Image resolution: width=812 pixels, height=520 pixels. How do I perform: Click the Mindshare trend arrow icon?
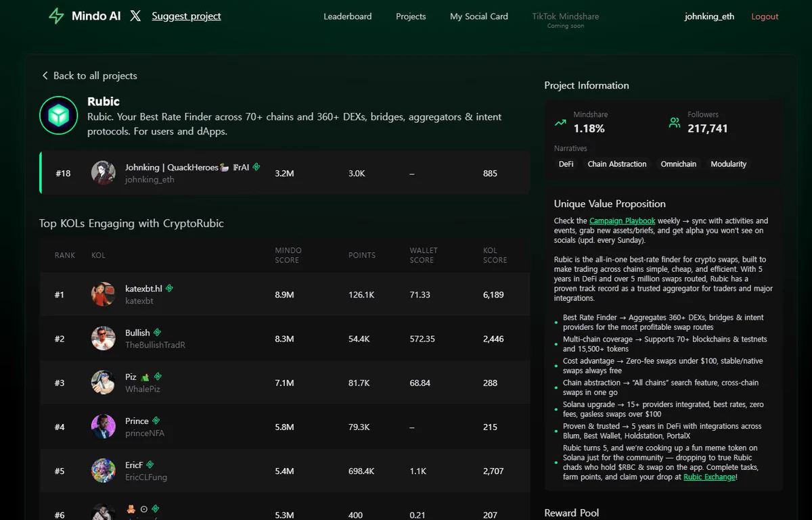tap(560, 123)
